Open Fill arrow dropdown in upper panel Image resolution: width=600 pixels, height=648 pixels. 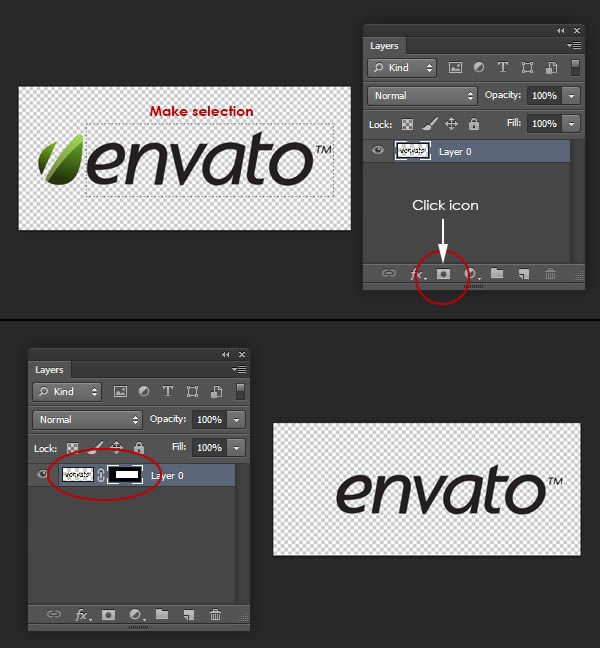pos(571,124)
